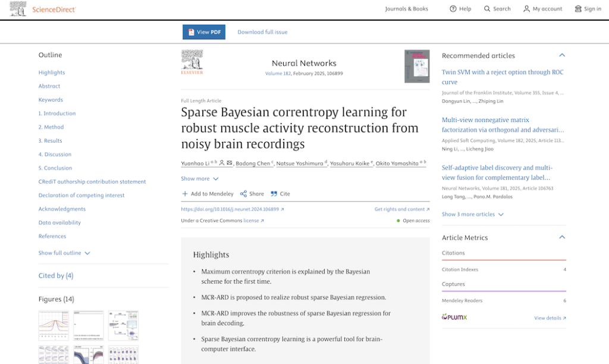Add article to Mendeley
Screen dimensions: 609x364
[x=208, y=194]
